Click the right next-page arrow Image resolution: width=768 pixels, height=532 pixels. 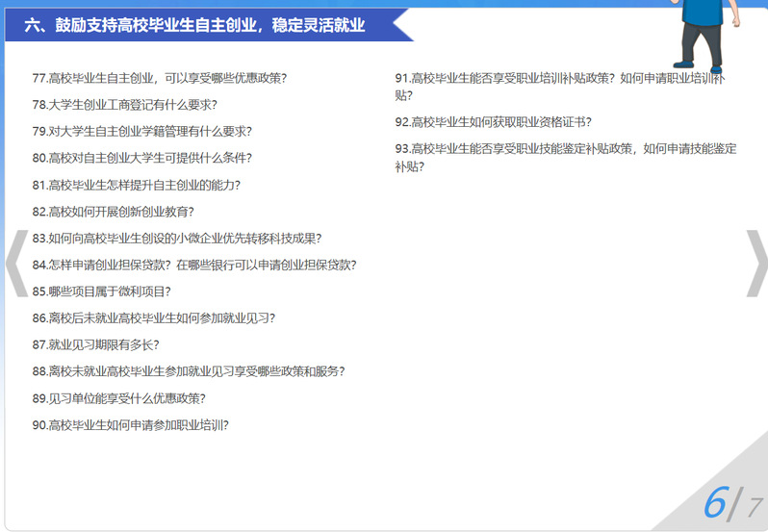pyautogui.click(x=755, y=263)
